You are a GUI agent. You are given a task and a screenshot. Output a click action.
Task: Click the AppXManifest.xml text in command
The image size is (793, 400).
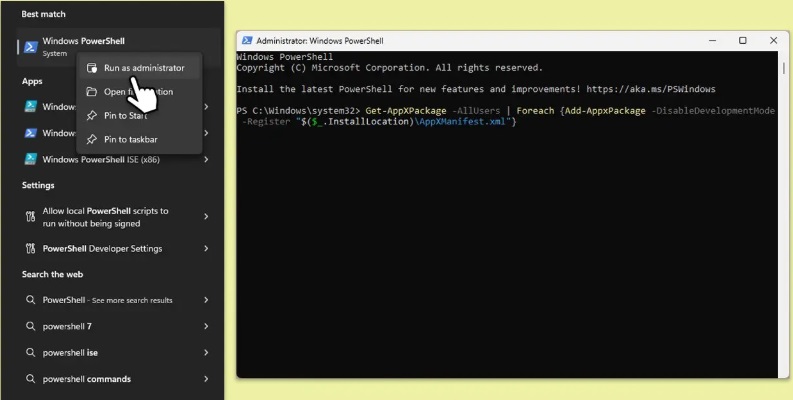coord(462,122)
